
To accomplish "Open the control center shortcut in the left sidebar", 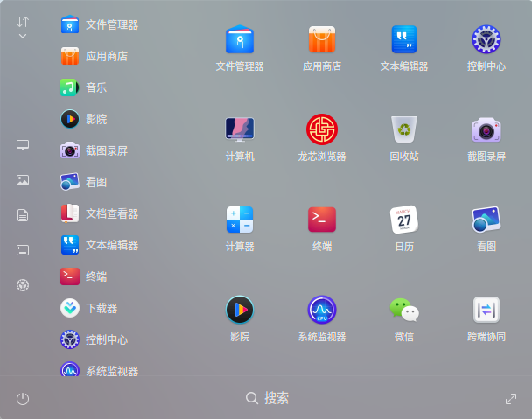I will [x=23, y=285].
